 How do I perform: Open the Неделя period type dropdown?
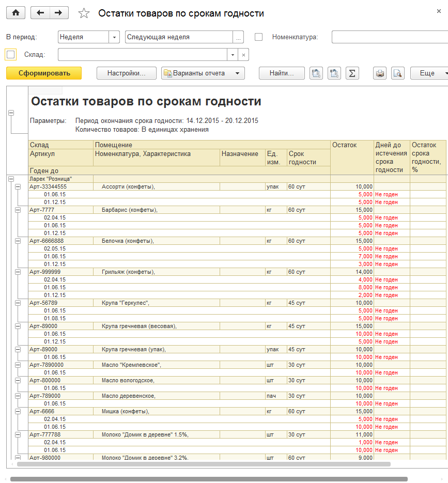pyautogui.click(x=114, y=37)
